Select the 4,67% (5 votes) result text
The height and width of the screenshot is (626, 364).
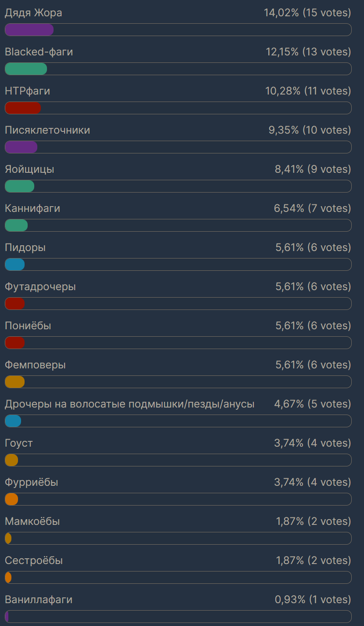pyautogui.click(x=313, y=404)
